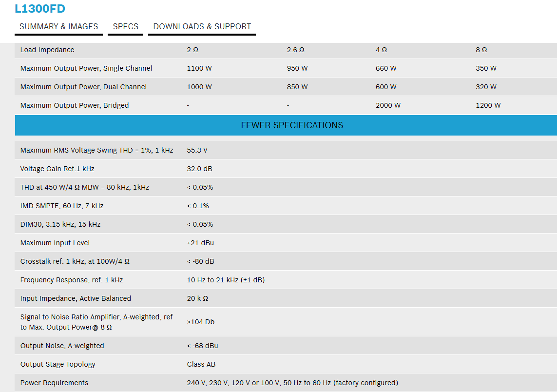Select the Load Impedance row label

47,50
